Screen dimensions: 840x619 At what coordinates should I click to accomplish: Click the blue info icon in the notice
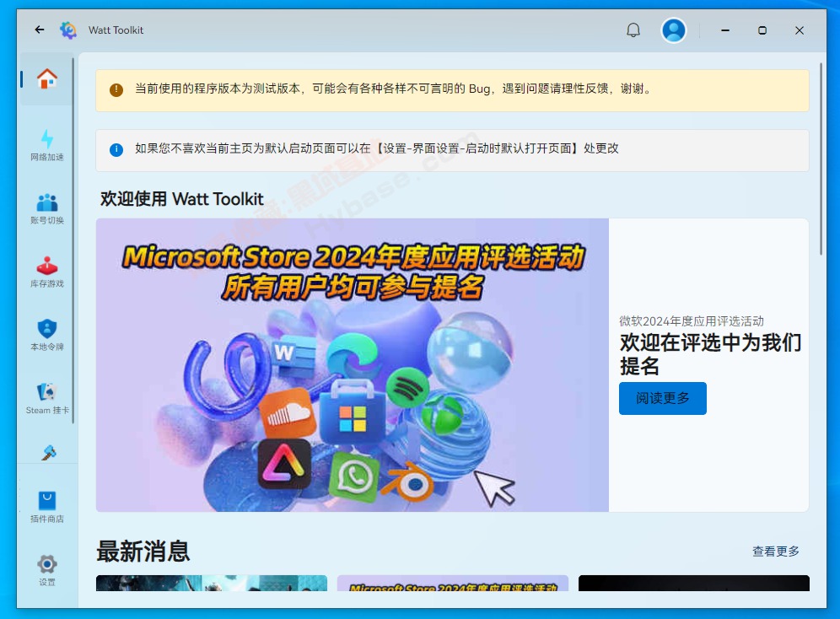click(x=116, y=149)
